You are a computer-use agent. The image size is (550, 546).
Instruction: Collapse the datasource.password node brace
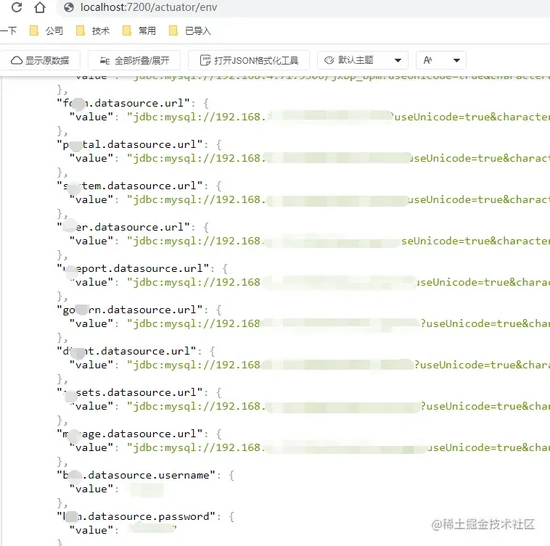coord(232,517)
